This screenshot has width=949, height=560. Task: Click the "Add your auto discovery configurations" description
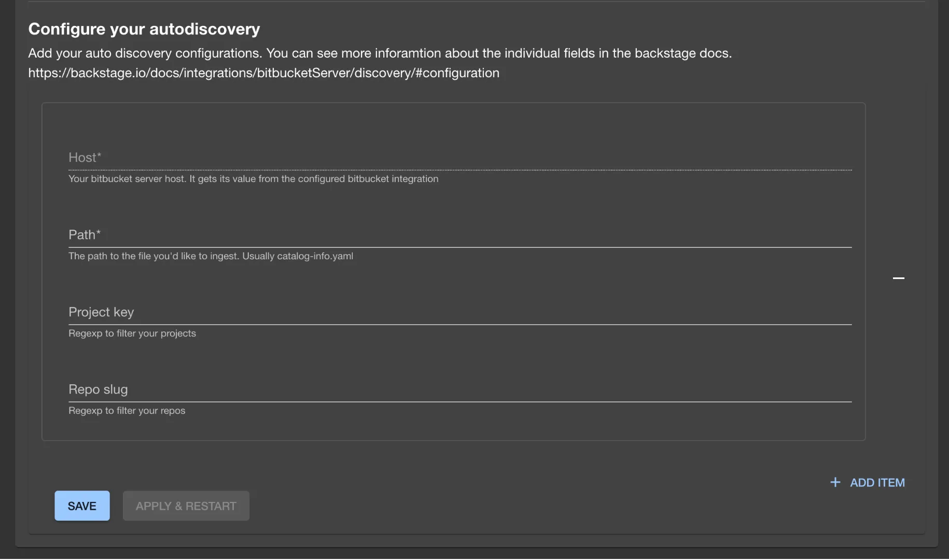380,53
